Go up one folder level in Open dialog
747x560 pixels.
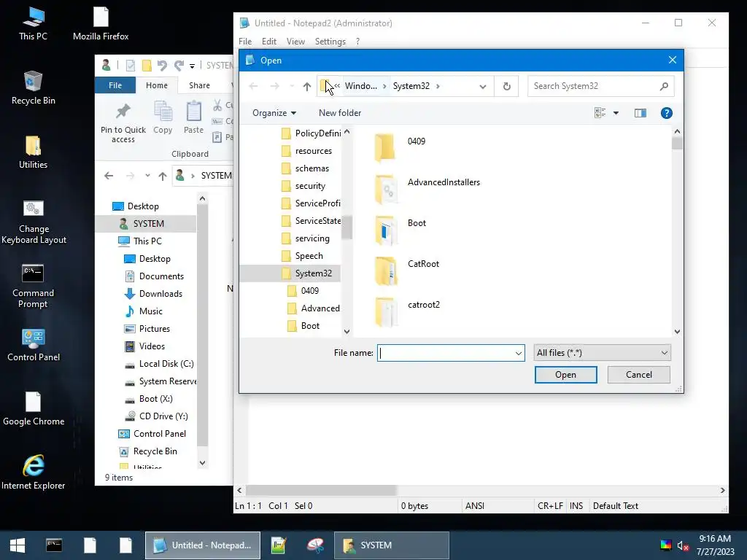coord(307,86)
